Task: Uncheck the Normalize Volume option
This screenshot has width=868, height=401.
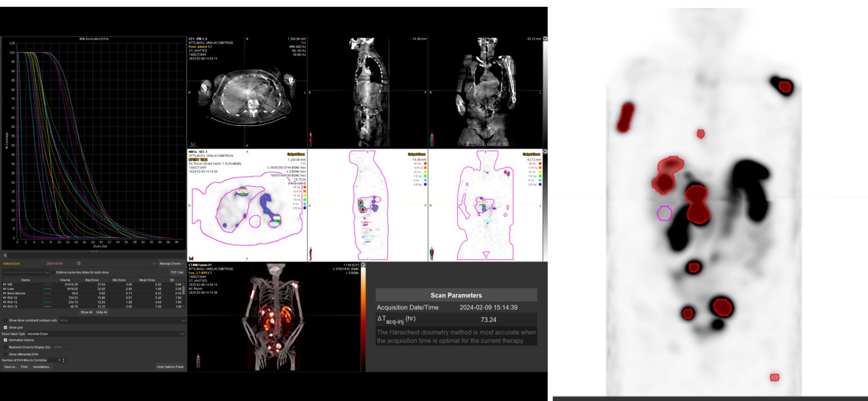Action: tap(6, 340)
